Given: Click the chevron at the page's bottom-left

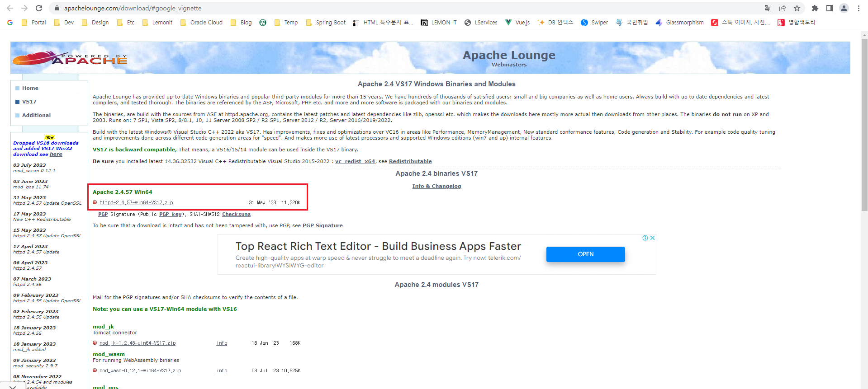Looking at the screenshot, I should (12, 386).
